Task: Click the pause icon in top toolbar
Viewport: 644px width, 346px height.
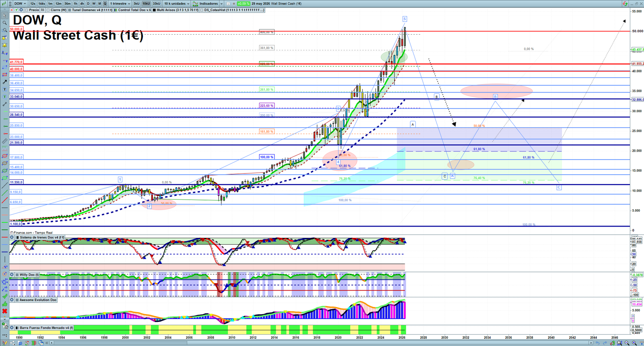Action: [228, 4]
